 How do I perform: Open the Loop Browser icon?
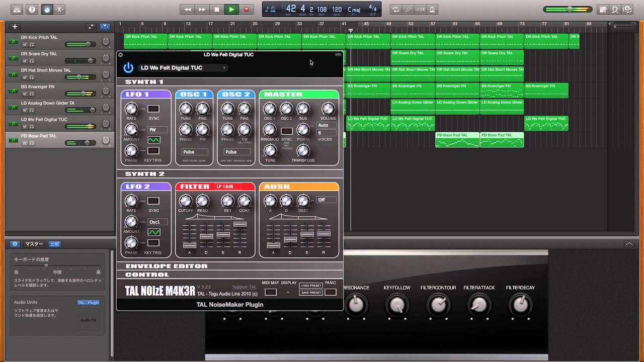point(615,9)
